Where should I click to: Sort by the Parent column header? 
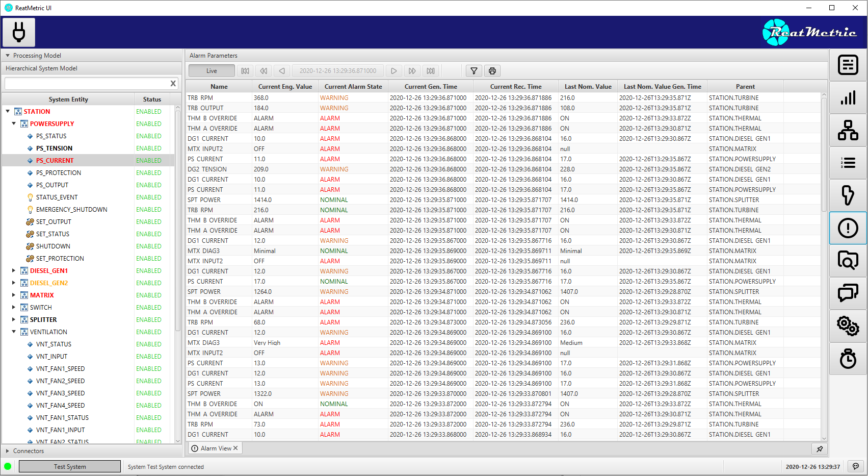point(745,86)
